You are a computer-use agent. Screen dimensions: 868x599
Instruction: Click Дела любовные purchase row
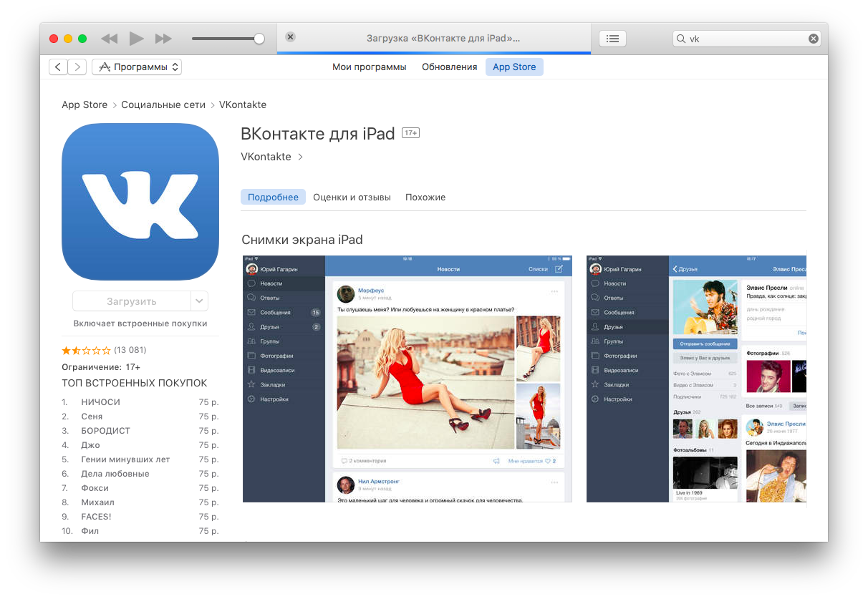(140, 474)
